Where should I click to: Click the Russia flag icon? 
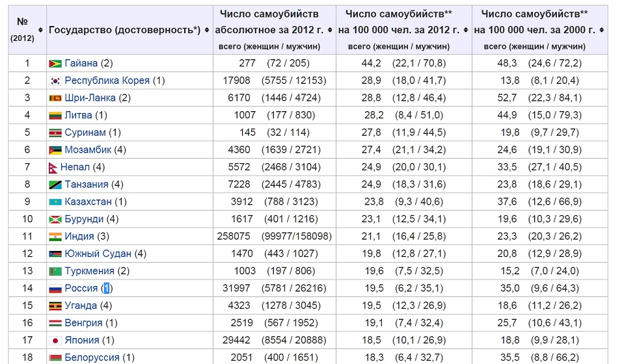[x=55, y=289]
